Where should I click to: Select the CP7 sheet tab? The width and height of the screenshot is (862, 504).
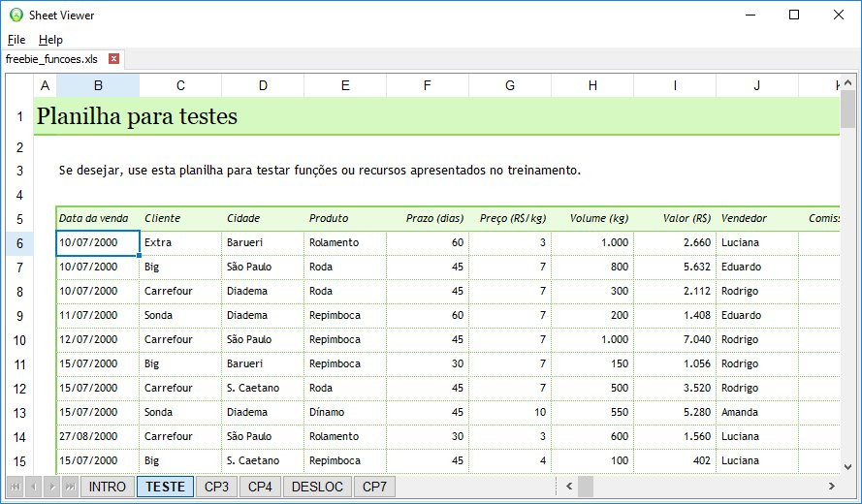click(x=374, y=487)
